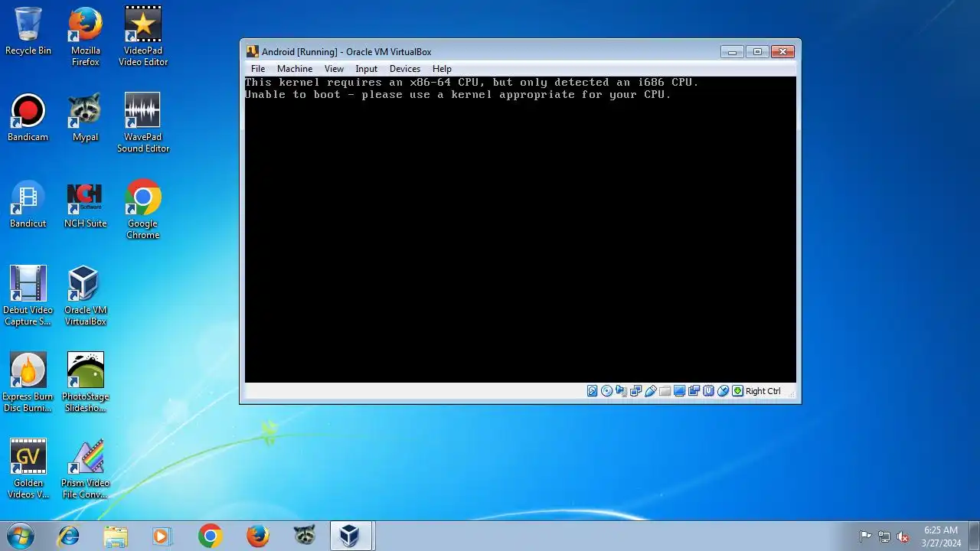Open Windows Explorer from the taskbar
This screenshot has width=980, height=551.
pos(116,536)
